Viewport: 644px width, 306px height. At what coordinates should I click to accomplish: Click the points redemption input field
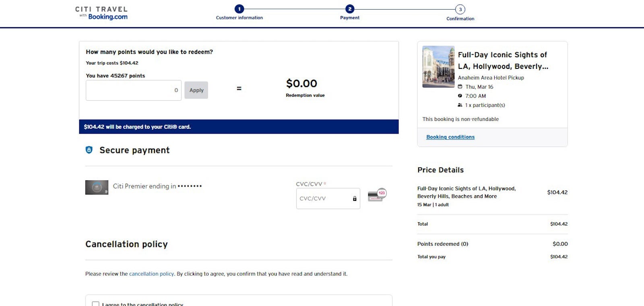click(x=133, y=90)
